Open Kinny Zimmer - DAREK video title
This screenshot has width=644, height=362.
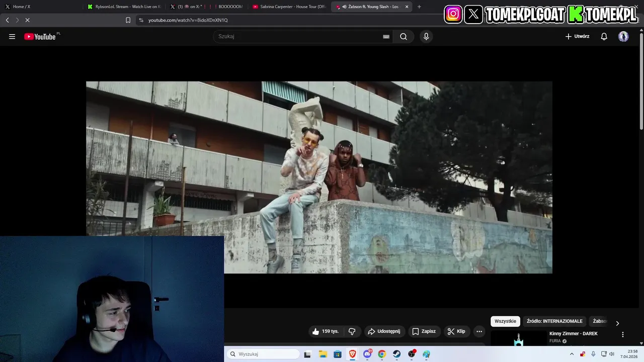[574, 334]
